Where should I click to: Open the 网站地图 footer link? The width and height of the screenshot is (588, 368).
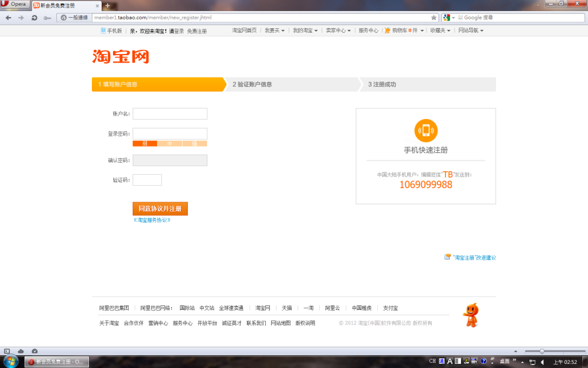click(x=280, y=323)
